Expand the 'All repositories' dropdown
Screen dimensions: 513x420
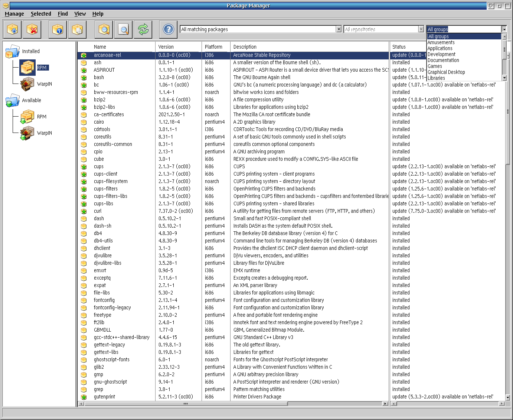tap(421, 29)
